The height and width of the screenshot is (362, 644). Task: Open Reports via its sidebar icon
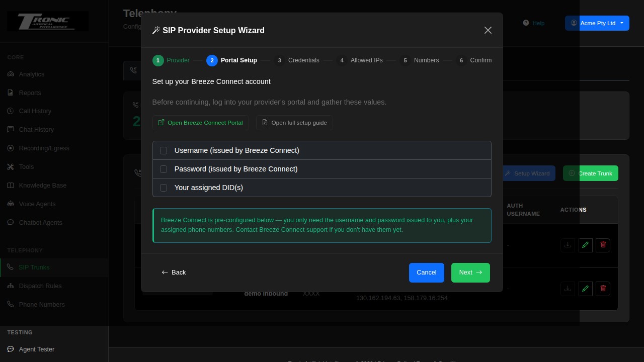11,93
